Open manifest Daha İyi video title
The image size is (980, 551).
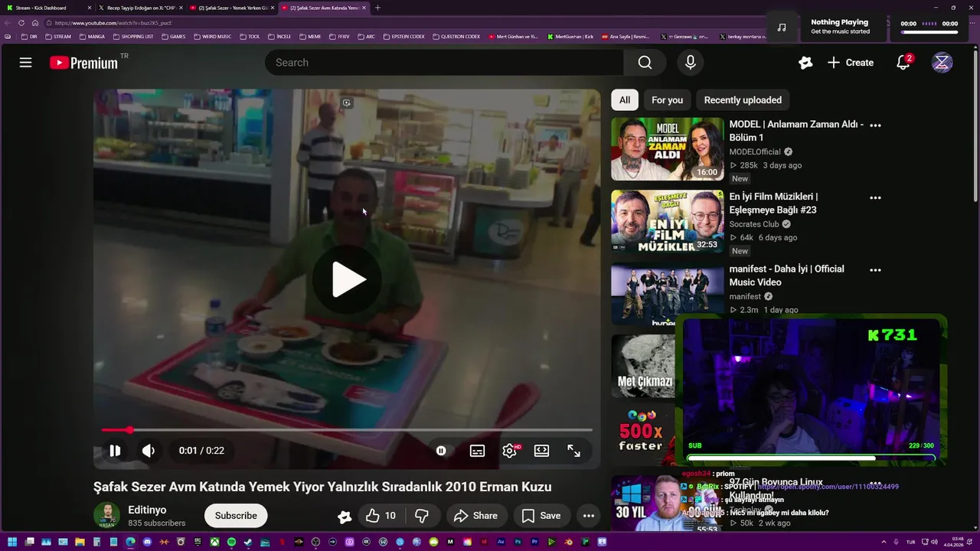point(786,275)
